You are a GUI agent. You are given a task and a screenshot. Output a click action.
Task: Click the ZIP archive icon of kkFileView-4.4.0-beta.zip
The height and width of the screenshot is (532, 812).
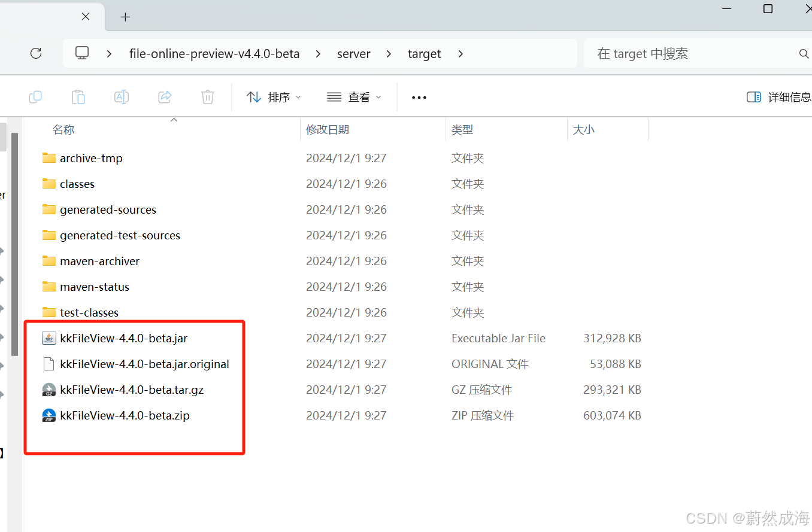click(49, 415)
